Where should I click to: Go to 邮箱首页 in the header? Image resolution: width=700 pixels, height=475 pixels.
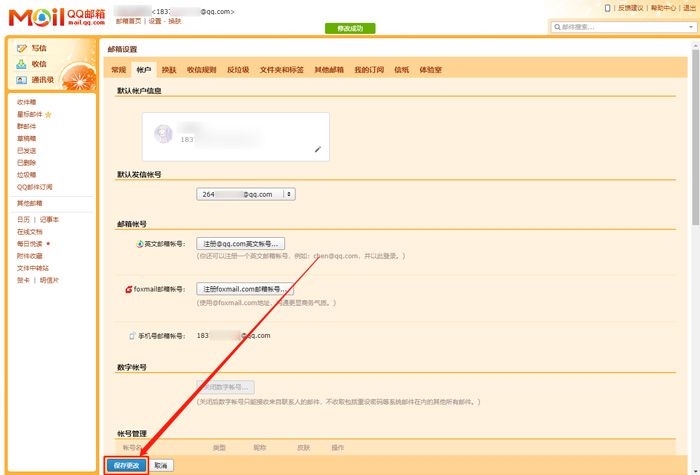[129, 21]
